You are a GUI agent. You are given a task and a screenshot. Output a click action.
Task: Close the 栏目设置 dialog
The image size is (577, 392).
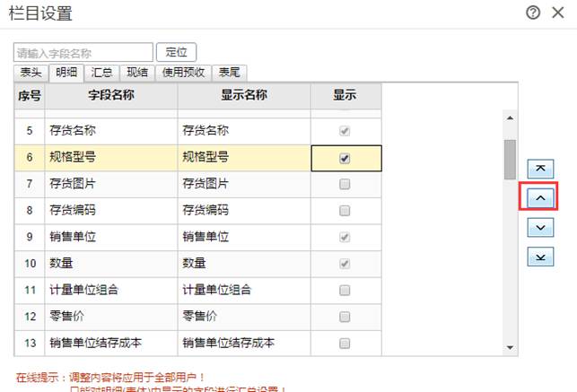coord(561,13)
